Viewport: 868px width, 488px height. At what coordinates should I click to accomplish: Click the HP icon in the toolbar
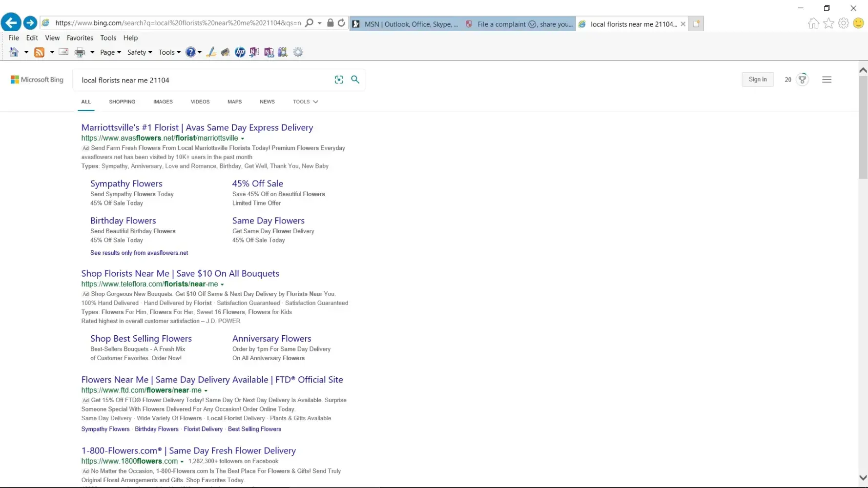(x=240, y=52)
